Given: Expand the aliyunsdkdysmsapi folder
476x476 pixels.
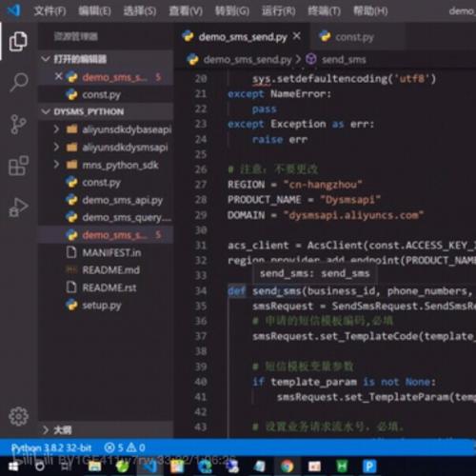Looking at the screenshot, I should (x=56, y=148).
